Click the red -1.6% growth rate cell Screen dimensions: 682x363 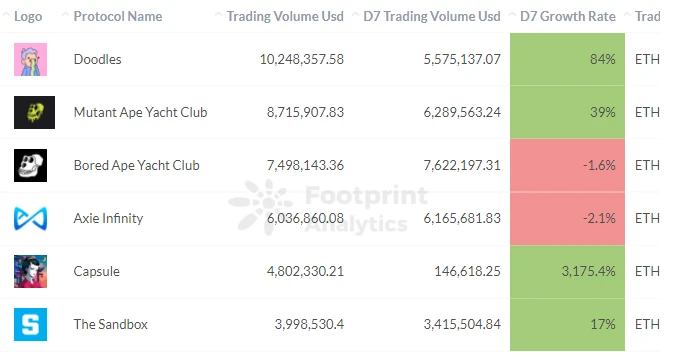pos(567,165)
